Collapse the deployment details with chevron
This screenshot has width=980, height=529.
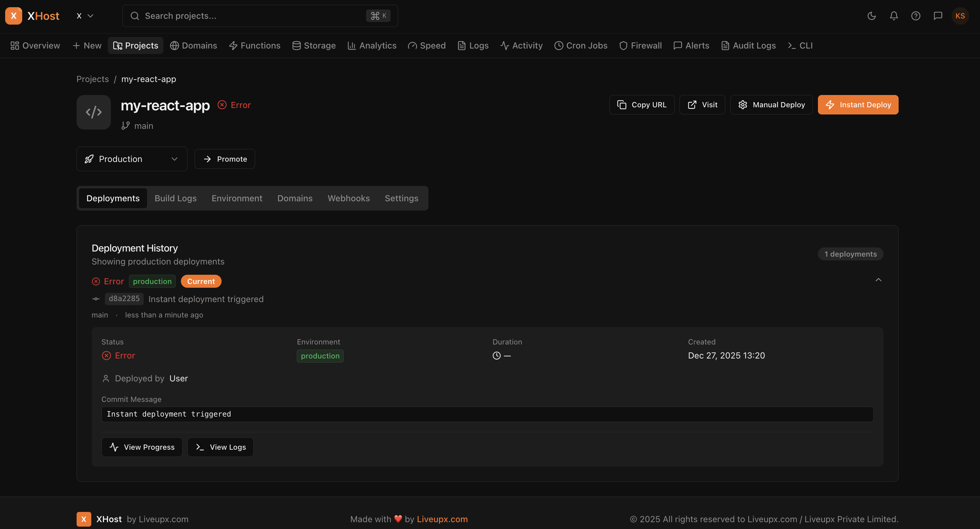click(878, 280)
